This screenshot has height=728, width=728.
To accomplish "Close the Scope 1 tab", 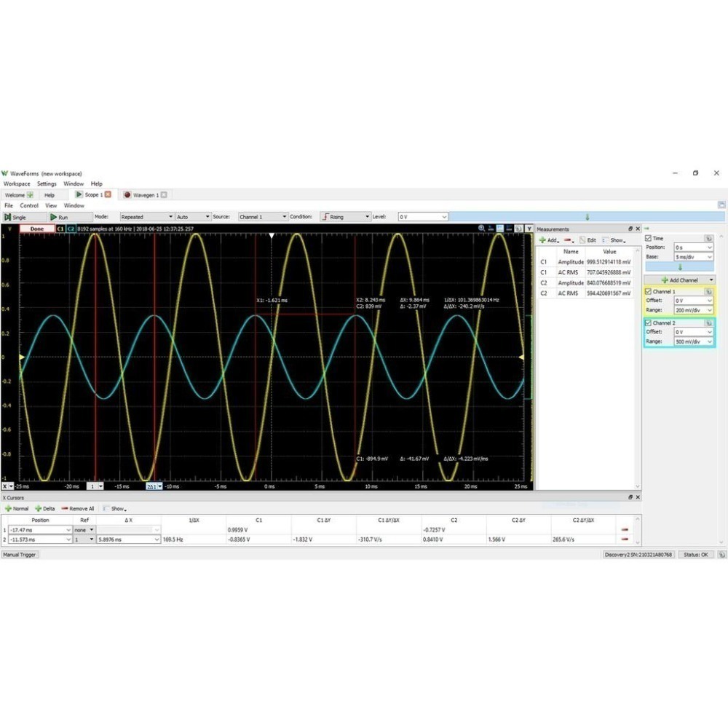I will point(108,195).
